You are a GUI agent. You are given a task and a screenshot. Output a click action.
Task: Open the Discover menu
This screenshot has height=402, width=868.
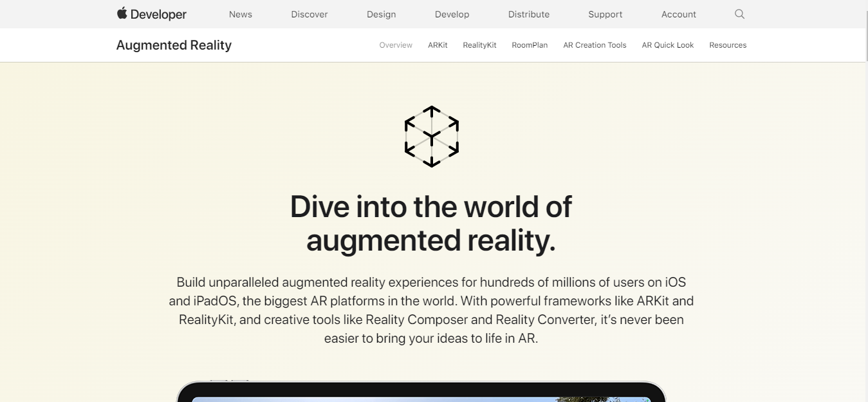click(x=309, y=14)
